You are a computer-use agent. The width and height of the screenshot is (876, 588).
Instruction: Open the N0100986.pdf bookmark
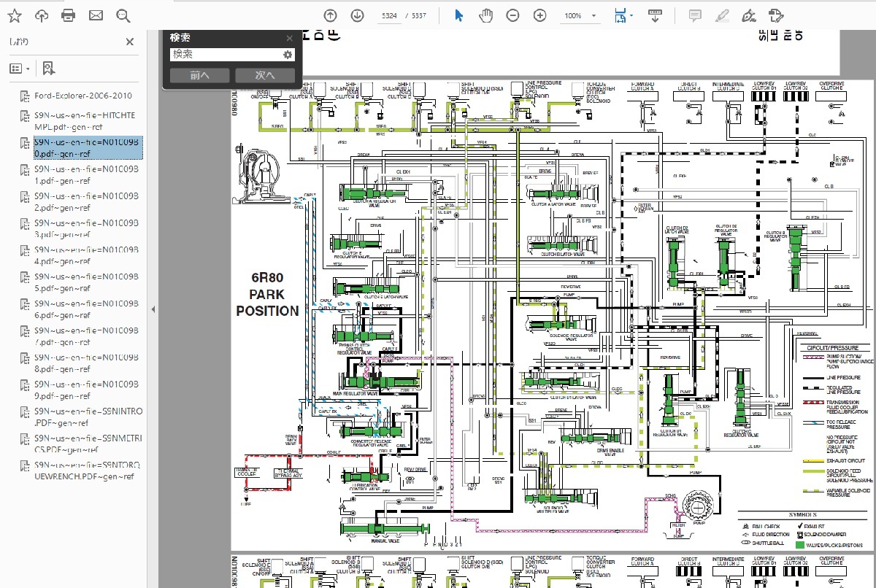click(87, 309)
